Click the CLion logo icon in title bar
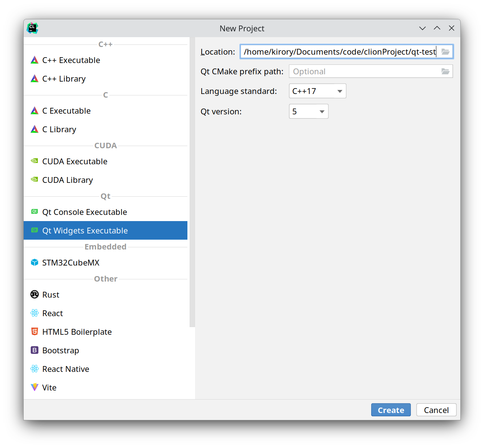This screenshot has height=448, width=484. coord(32,28)
